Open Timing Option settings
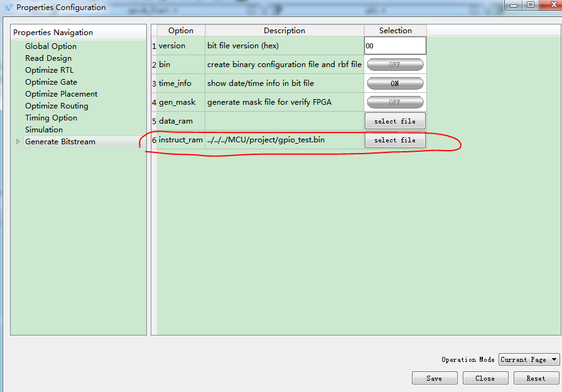This screenshot has width=562, height=392. pos(51,118)
